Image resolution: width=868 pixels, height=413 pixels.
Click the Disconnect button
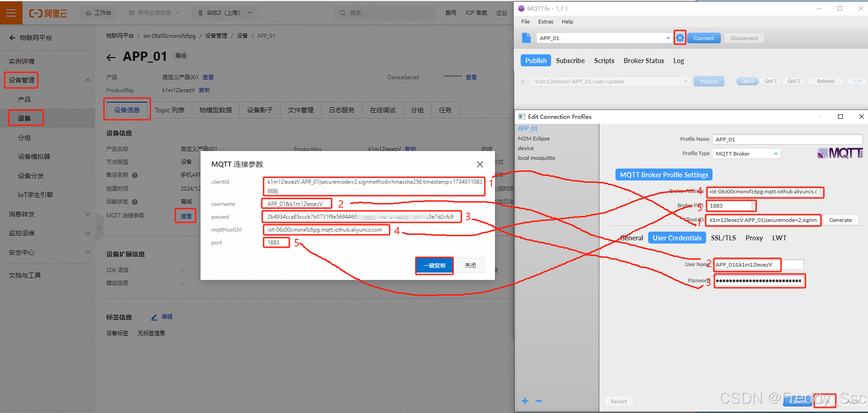pos(744,38)
